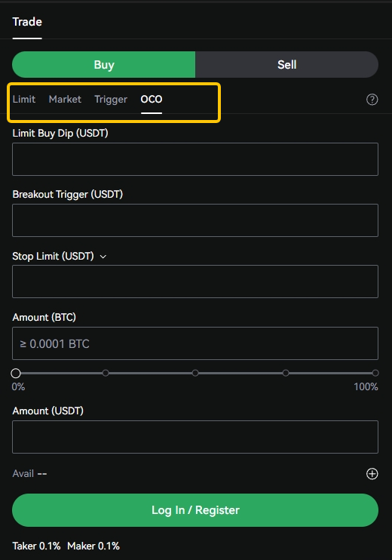
Task: Focus the Breakout Trigger price field
Action: 195,220
